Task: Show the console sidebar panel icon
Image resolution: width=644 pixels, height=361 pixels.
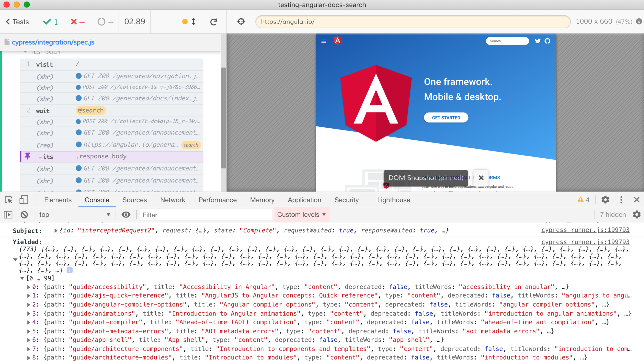Action: click(8, 214)
